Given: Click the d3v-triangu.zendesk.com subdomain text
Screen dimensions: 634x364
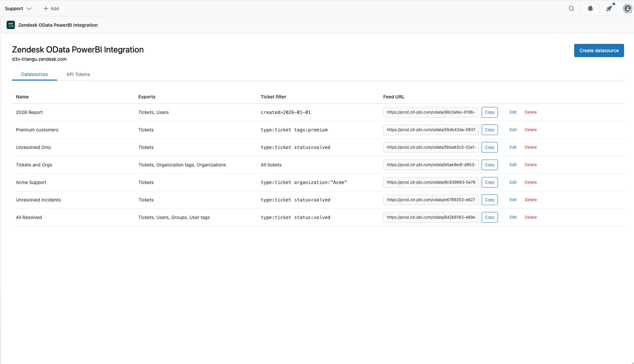Looking at the screenshot, I should click(x=39, y=59).
